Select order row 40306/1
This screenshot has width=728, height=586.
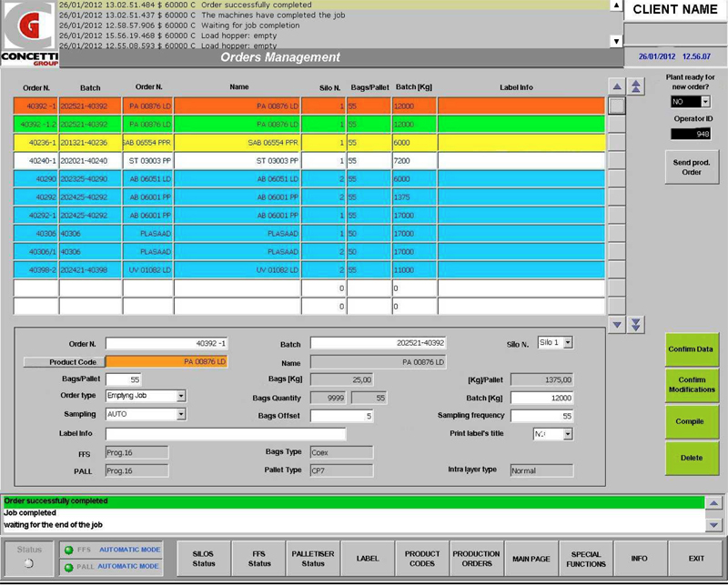309,252
